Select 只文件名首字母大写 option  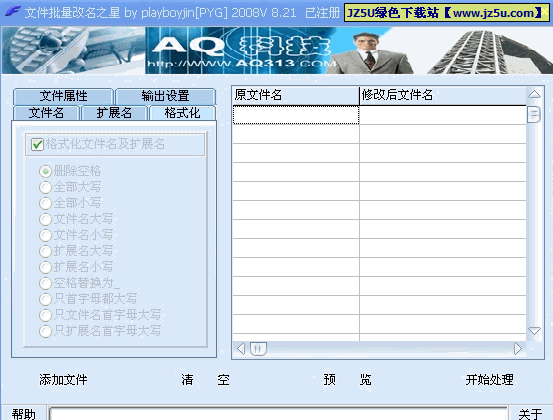(45, 315)
